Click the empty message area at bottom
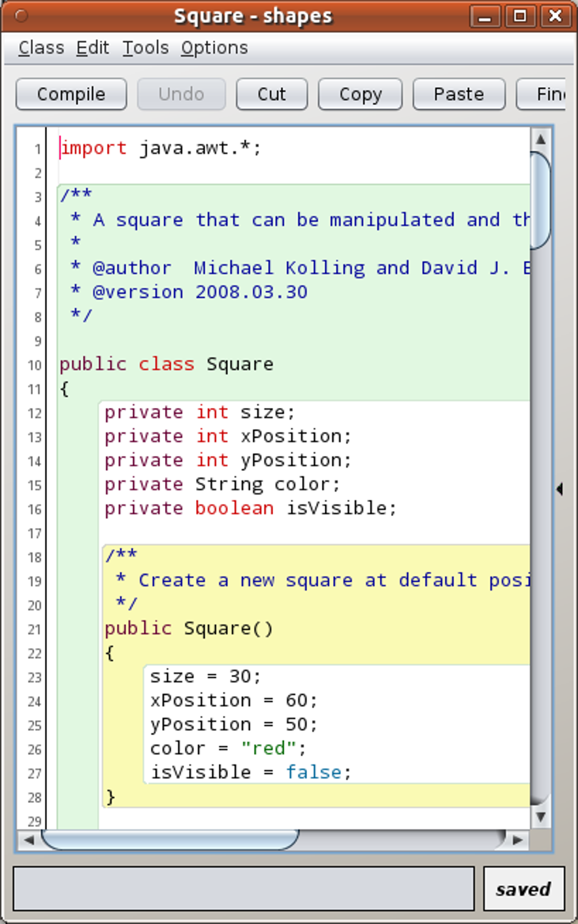 coord(244,889)
